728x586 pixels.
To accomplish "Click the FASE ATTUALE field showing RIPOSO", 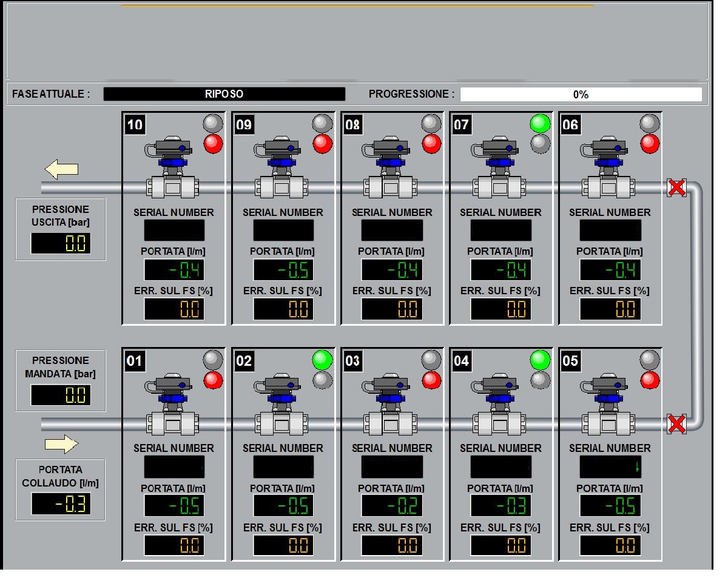I will coord(224,94).
